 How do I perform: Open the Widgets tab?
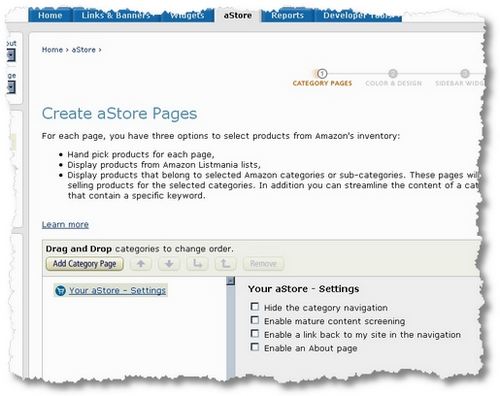tap(187, 15)
